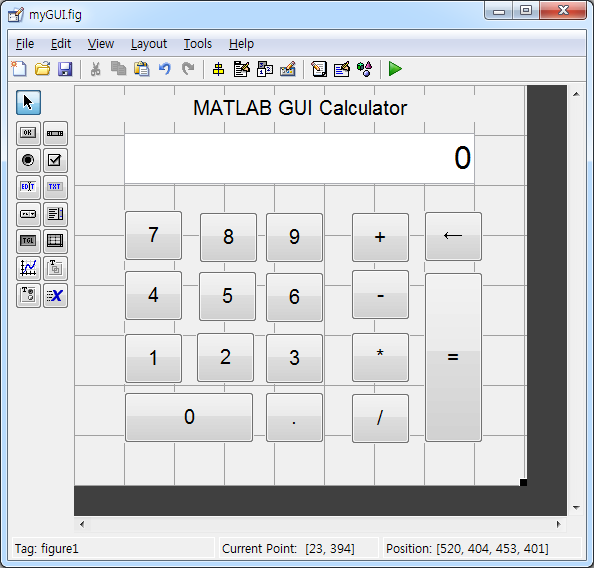This screenshot has width=594, height=568.
Task: Pick the Button Group component tool
Action: (28, 295)
